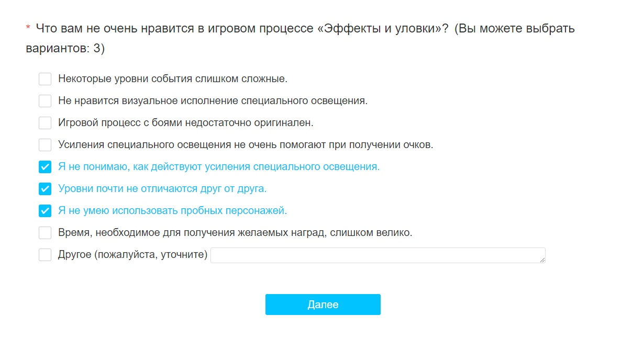This screenshot has width=644, height=338.
Task: Click the text field next to "Другое"
Action: [377, 255]
